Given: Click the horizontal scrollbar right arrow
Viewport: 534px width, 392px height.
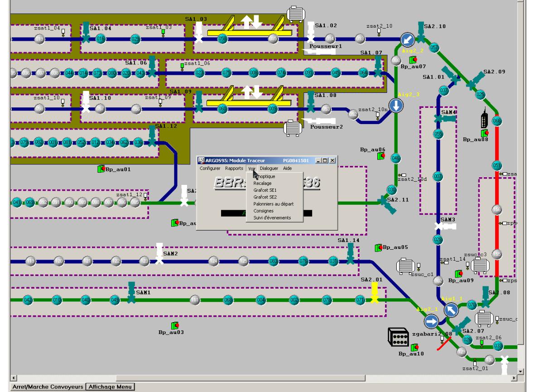Looking at the screenshot, I should tap(514, 378).
